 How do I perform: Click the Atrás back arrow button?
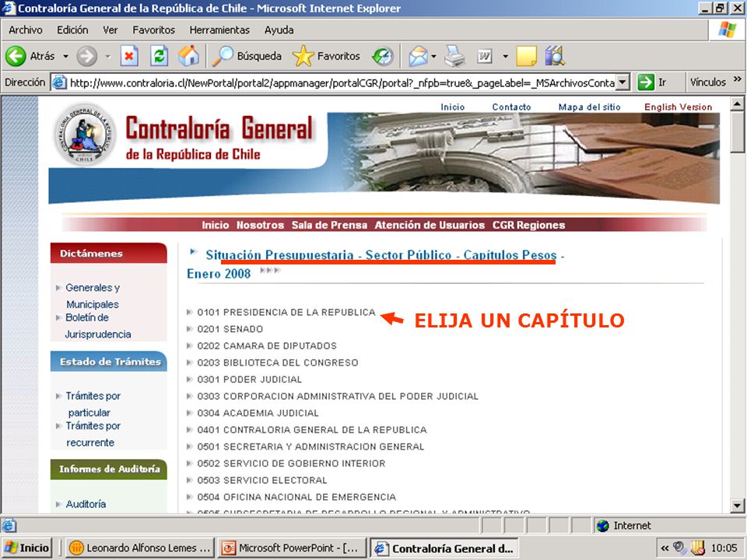coord(16,56)
